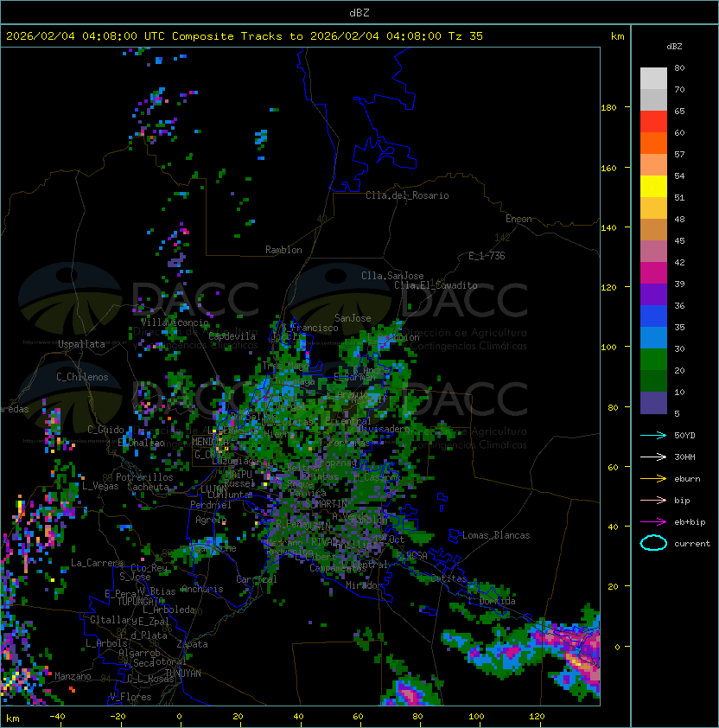Click the yellow eburn arrow in legend
This screenshot has height=728, width=719.
(x=653, y=479)
